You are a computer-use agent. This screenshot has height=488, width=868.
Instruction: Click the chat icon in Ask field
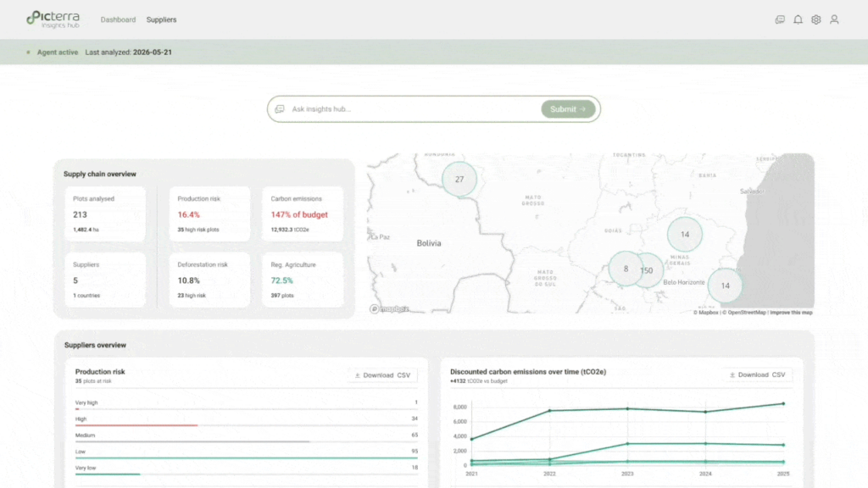click(x=280, y=109)
